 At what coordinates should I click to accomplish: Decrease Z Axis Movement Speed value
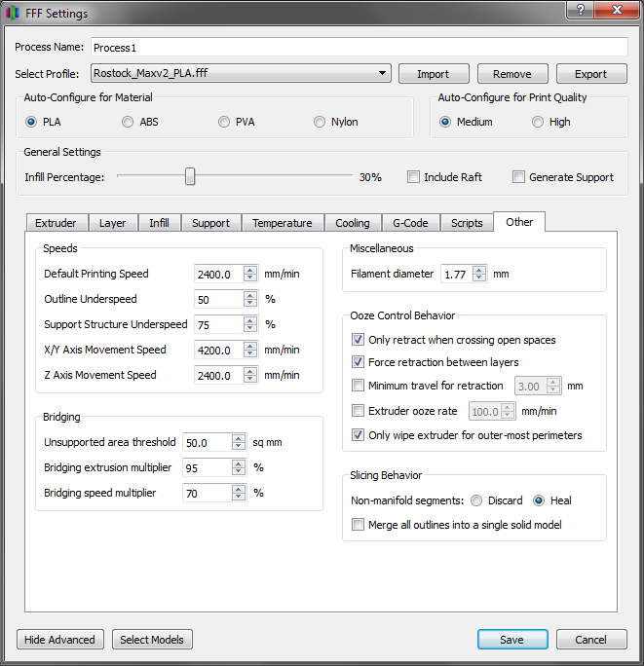(x=250, y=380)
